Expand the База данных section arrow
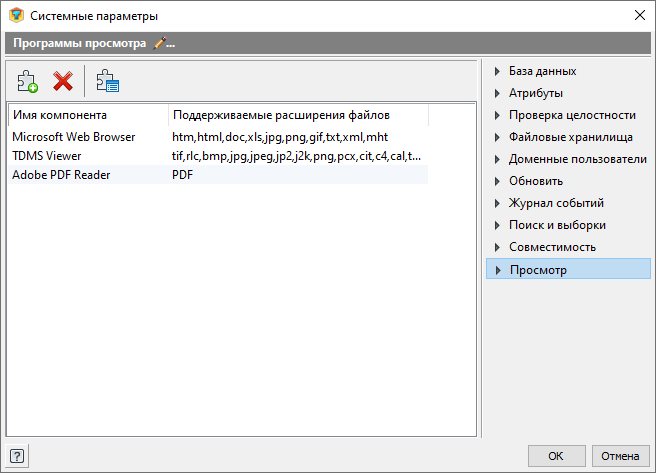Viewport: 656px width, 473px height. (x=497, y=71)
